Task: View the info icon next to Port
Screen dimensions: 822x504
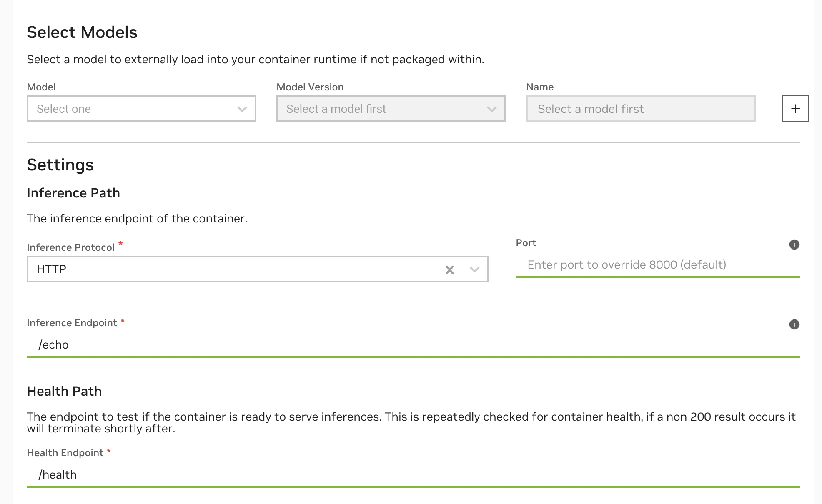Action: pos(794,244)
